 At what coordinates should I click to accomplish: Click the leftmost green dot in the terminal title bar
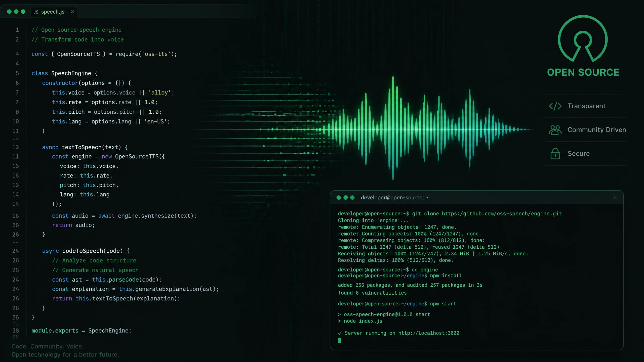pyautogui.click(x=339, y=198)
